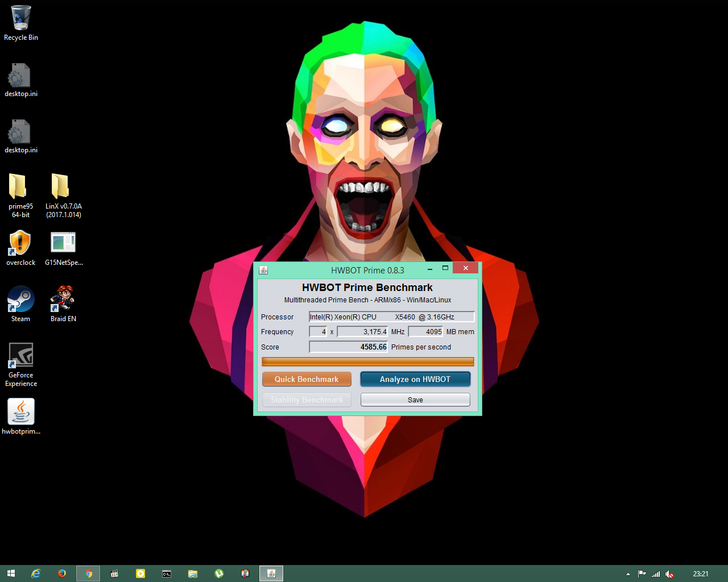Click the Score field showing 4585.66

coord(348,347)
